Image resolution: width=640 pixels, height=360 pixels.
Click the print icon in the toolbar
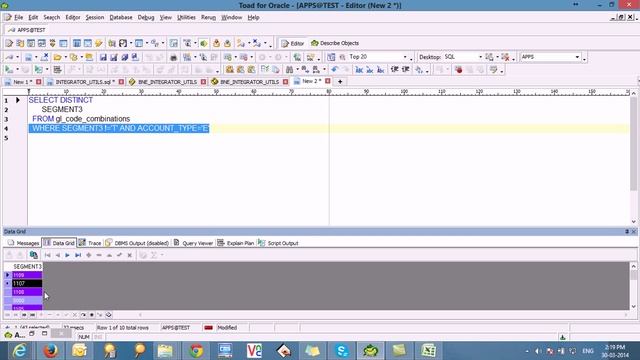point(173,57)
